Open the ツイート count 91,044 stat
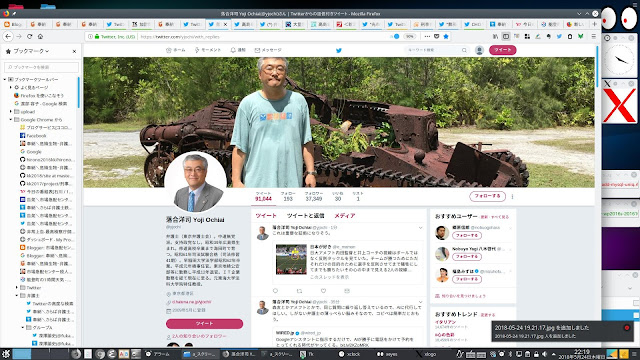 263,196
